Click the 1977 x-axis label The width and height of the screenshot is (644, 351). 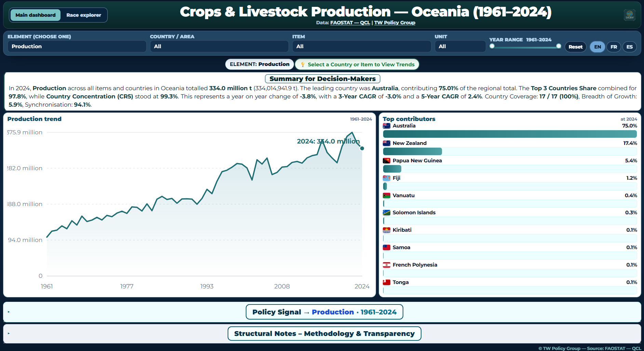(x=127, y=286)
